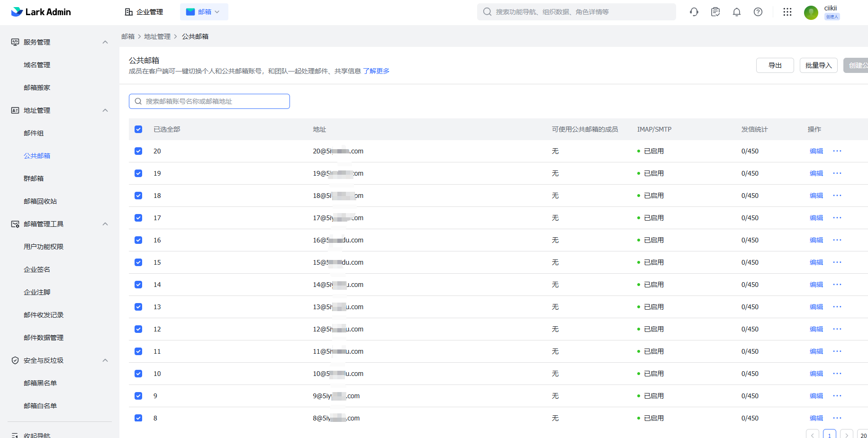Uncheck the select-all header checkbox

pyautogui.click(x=138, y=129)
